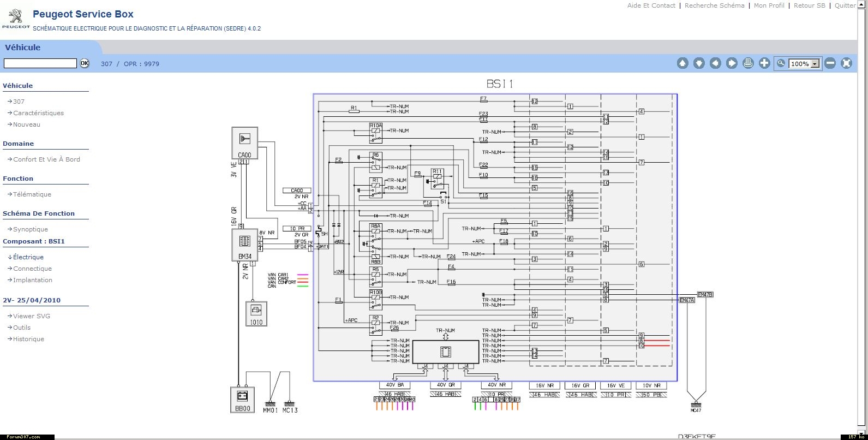Viewport: 868px width, 440px height.
Task: Open the Viewer SVG link
Action: coord(32,316)
